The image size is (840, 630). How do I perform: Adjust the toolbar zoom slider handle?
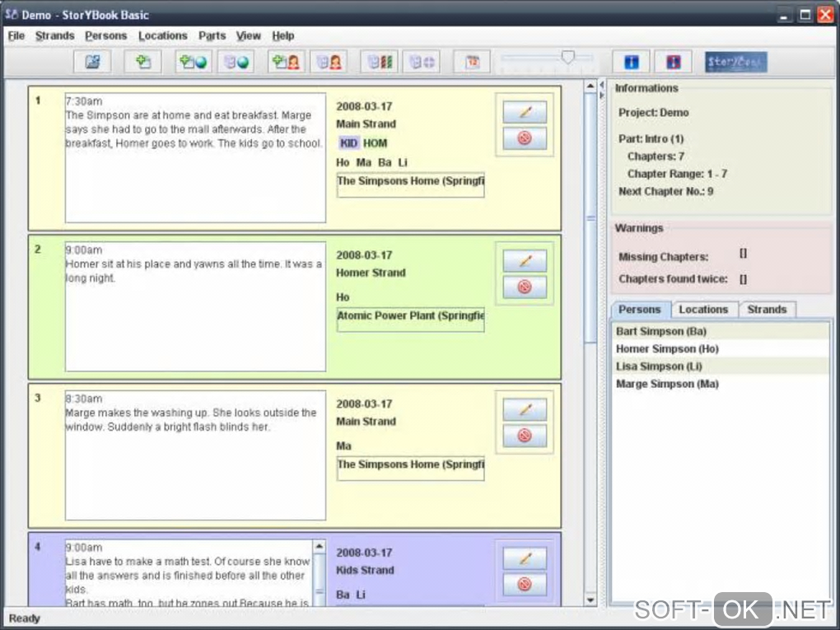(x=568, y=57)
